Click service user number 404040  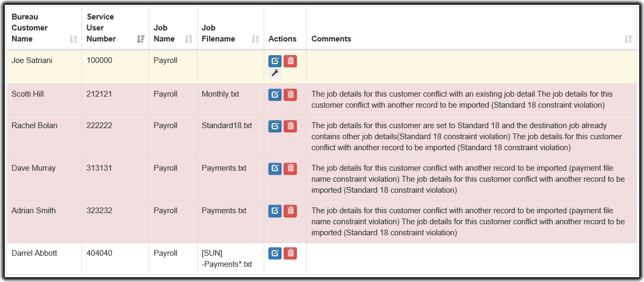[x=99, y=253]
